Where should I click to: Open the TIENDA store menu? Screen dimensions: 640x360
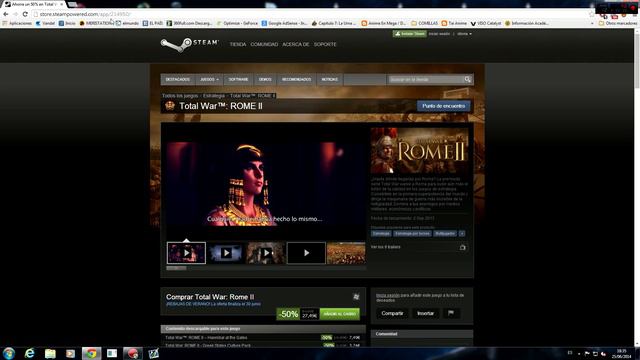[x=238, y=44]
